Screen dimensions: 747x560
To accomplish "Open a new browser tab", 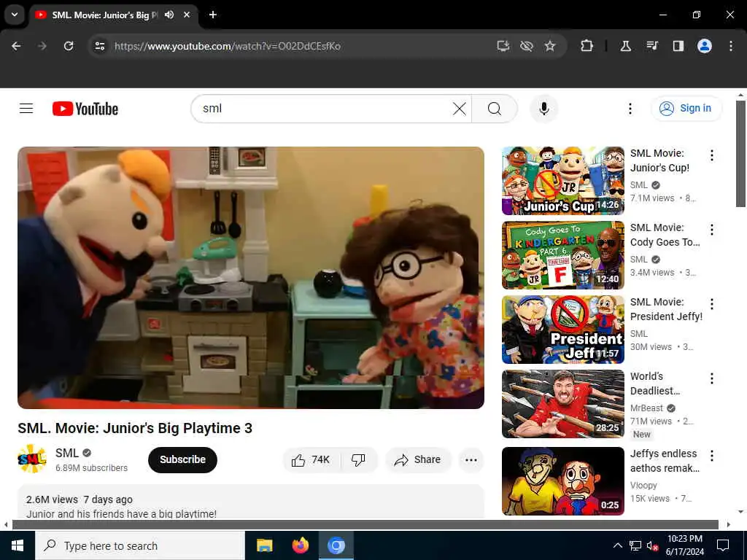I will coord(213,15).
